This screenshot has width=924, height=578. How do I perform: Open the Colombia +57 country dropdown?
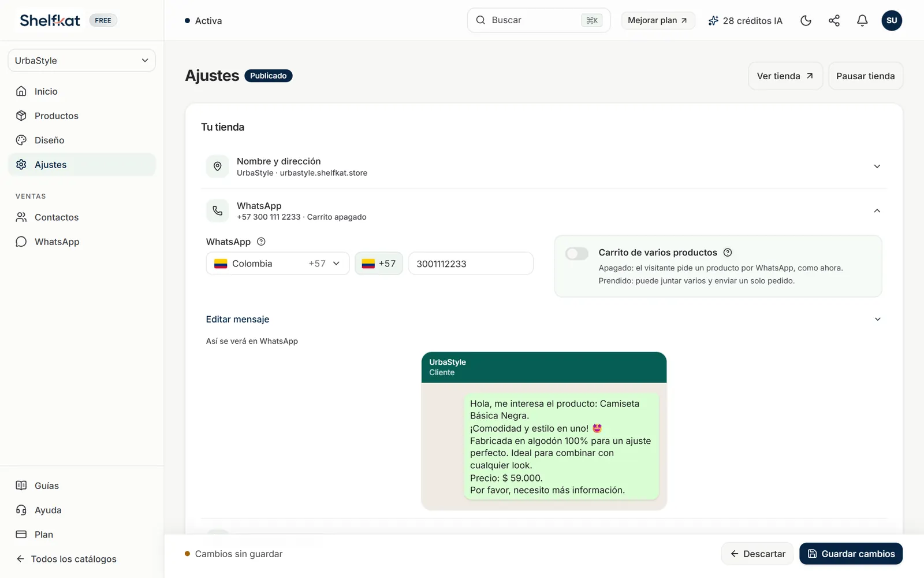click(x=278, y=264)
